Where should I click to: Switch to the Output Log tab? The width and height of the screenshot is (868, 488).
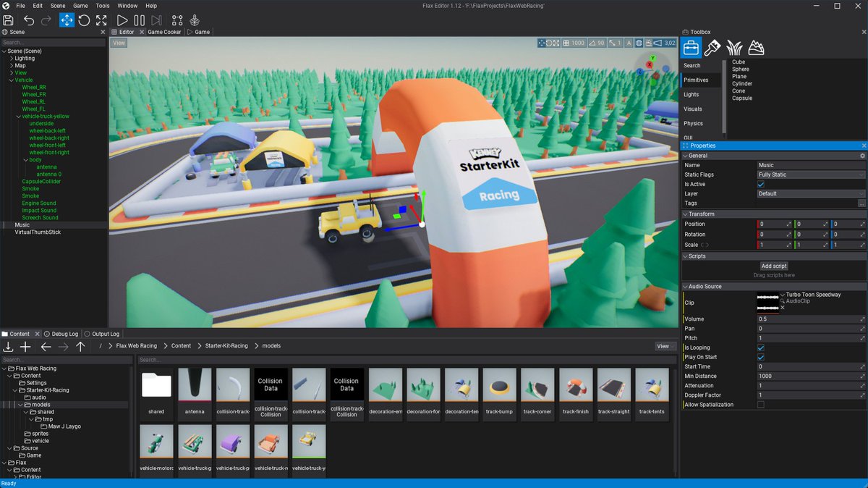(x=101, y=334)
